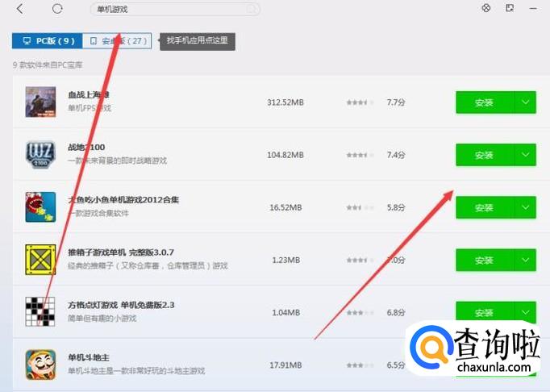Click the 单机FPS游戏 description
This screenshot has height=392, width=550.
89,108
